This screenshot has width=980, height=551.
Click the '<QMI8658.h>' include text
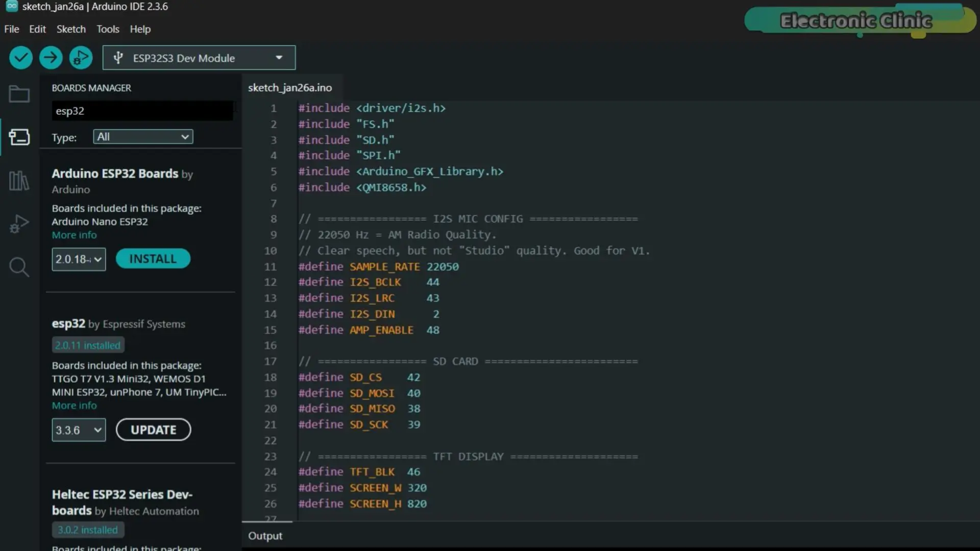point(391,187)
